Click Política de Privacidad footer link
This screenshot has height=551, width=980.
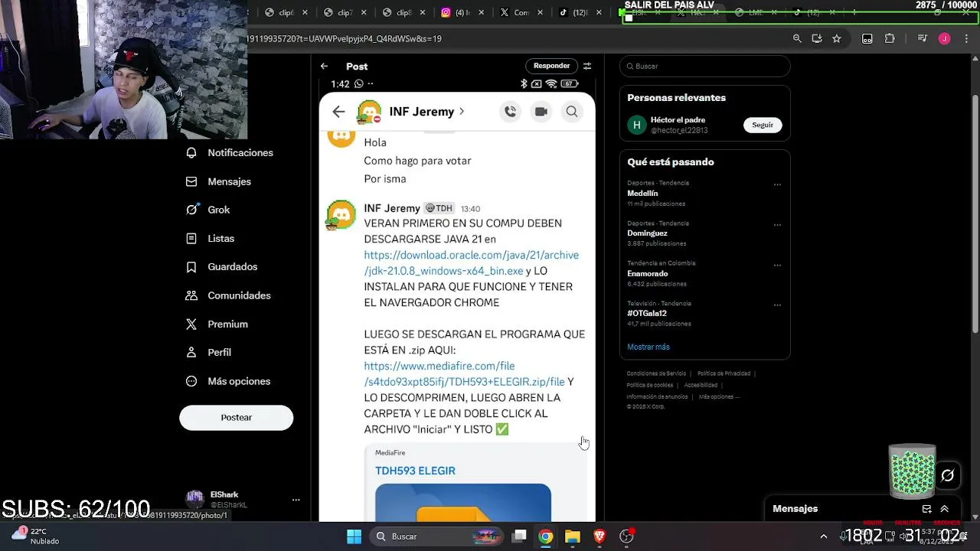point(724,373)
